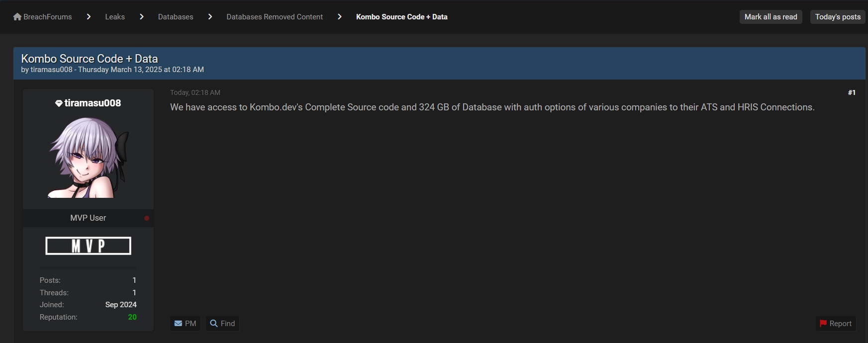Open the tiramasu008 profile via username
The width and height of the screenshot is (868, 343).
pyautogui.click(x=93, y=103)
